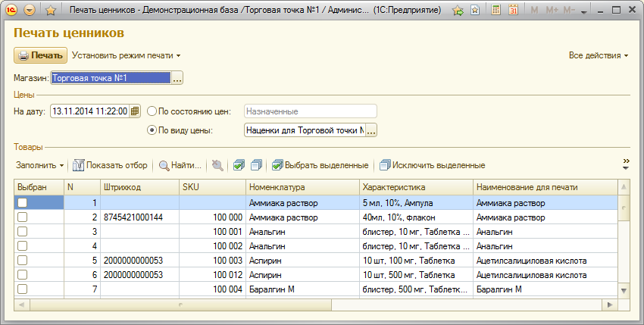Click the uncheck all items icon
The width and height of the screenshot is (644, 325).
[x=256, y=165]
